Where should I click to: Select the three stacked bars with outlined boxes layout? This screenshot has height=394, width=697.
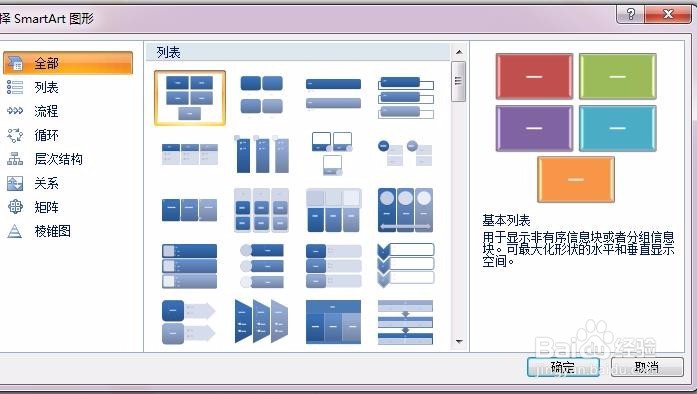point(406,97)
